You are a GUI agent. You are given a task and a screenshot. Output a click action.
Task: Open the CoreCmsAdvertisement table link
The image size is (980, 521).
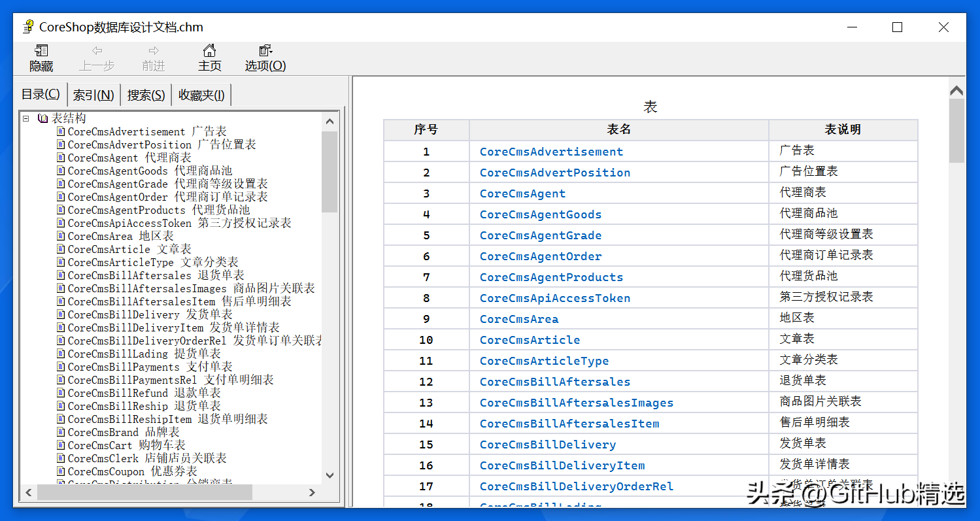click(x=551, y=152)
